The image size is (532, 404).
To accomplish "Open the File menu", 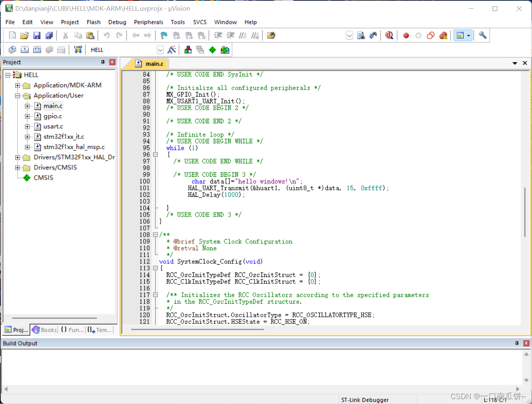I will click(x=10, y=22).
